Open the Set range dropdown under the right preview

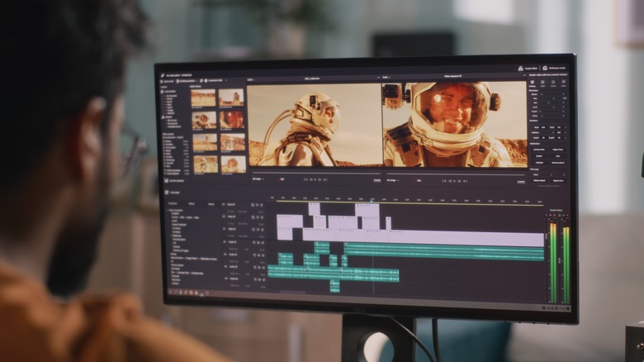(392, 179)
